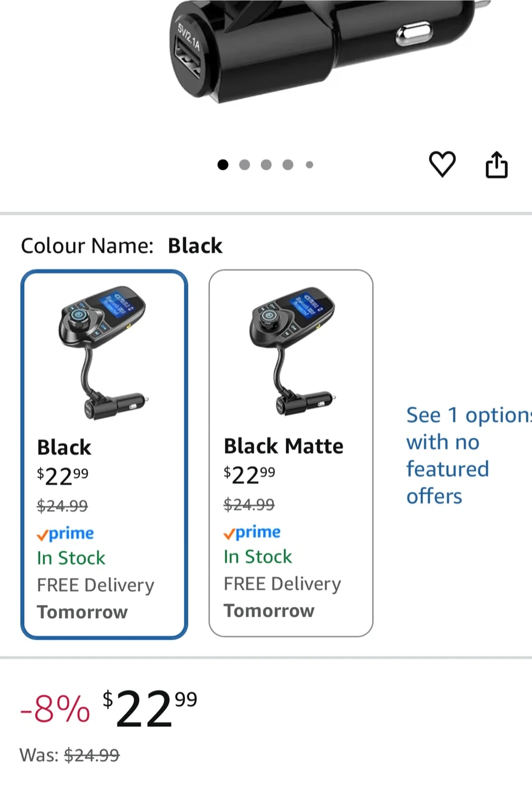Screen dimensions: 532x793
Task: Tap the -8% discount label
Action: pyautogui.click(x=55, y=709)
